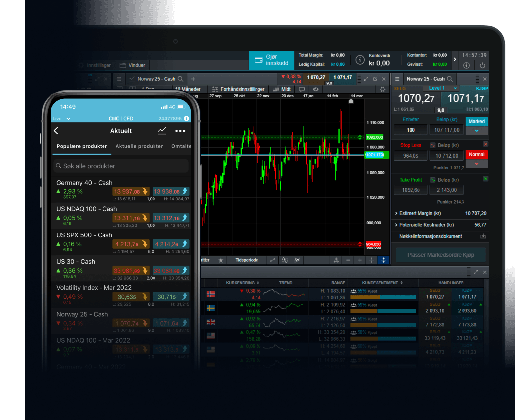515x420 pixels.
Task: Open the Vinduer menu
Action: click(132, 65)
